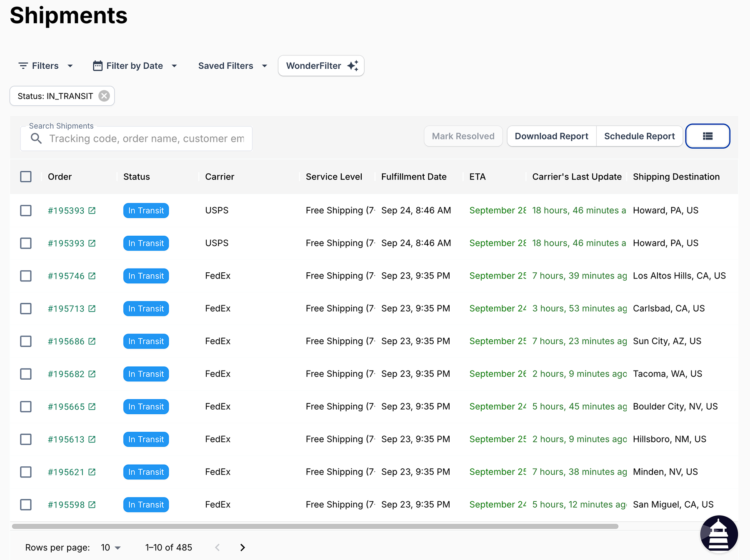750x560 pixels.
Task: Sort by the Service Level column header
Action: coord(334,177)
